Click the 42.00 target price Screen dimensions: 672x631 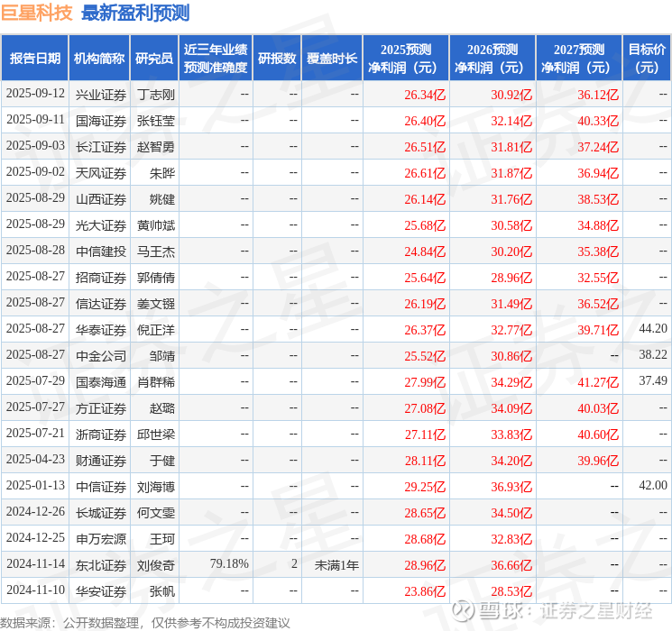point(653,485)
